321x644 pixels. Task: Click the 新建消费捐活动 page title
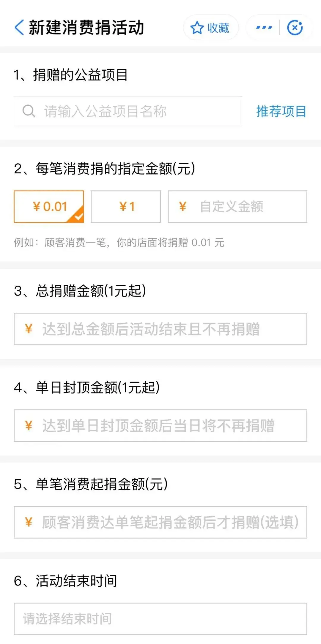click(86, 28)
